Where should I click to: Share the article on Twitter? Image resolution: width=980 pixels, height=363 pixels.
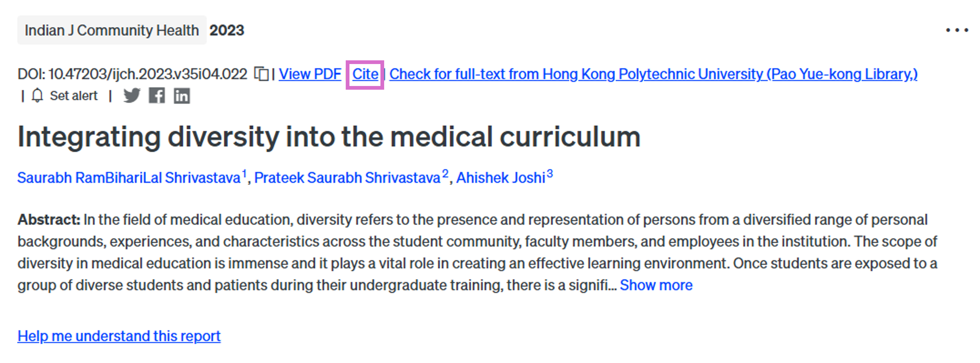click(132, 96)
